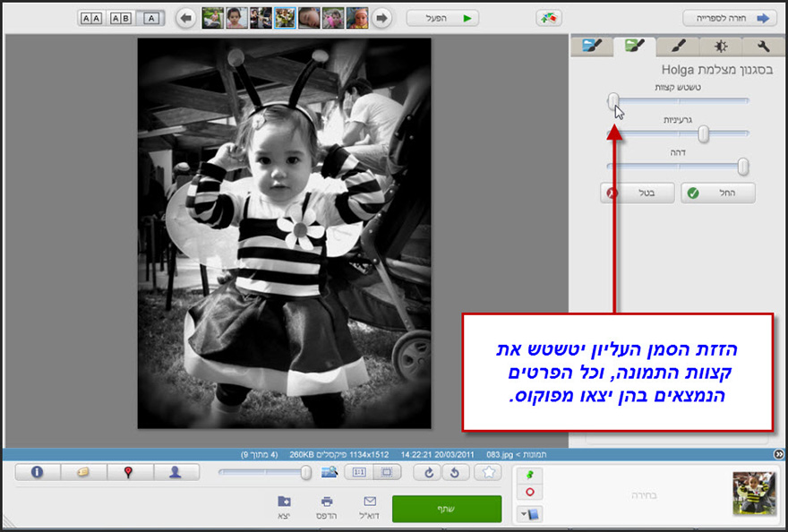This screenshot has height=532, width=788.
Task: Open photo information with the info icon
Action: pyautogui.click(x=37, y=472)
